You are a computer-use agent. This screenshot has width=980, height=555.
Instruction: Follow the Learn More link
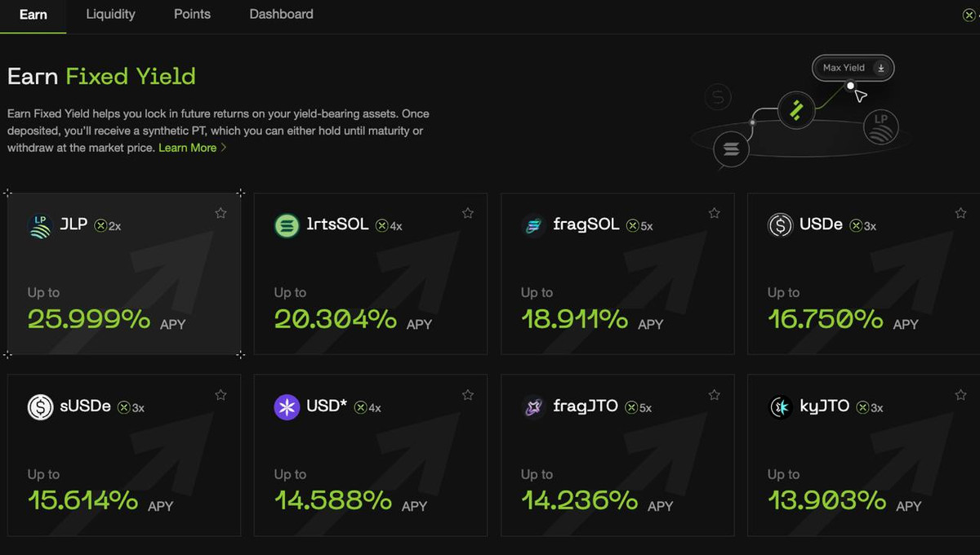tap(187, 148)
